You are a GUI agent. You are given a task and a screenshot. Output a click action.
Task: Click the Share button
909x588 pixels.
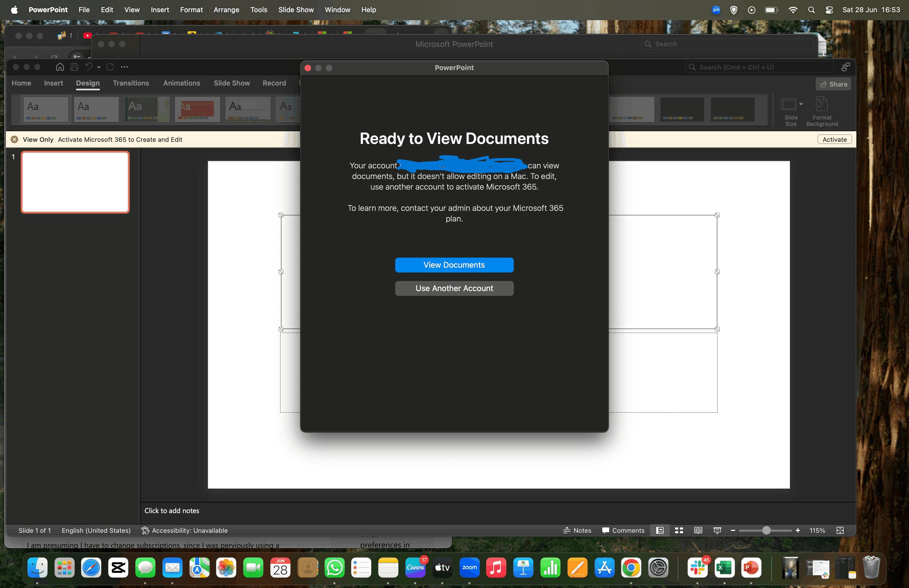point(833,84)
